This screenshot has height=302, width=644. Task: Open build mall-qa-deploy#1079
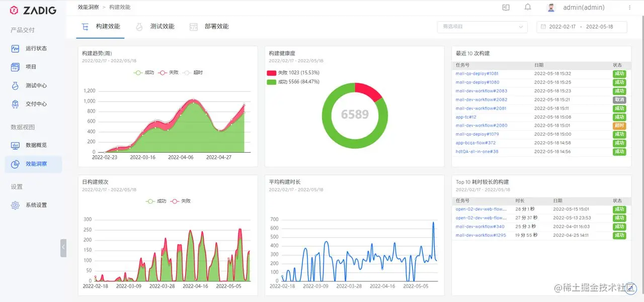pyautogui.click(x=477, y=134)
